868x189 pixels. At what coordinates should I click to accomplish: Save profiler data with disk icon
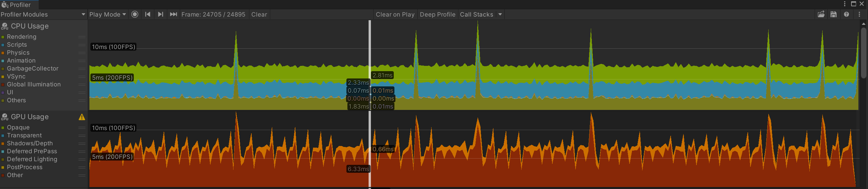[834, 15]
